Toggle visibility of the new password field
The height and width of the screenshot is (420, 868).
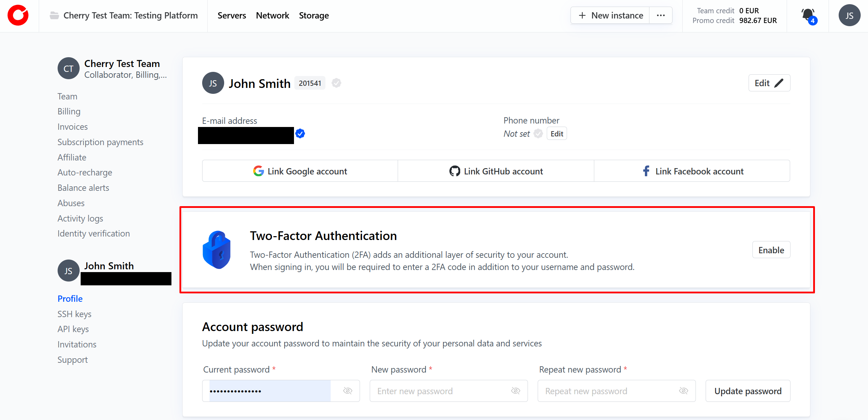(515, 391)
